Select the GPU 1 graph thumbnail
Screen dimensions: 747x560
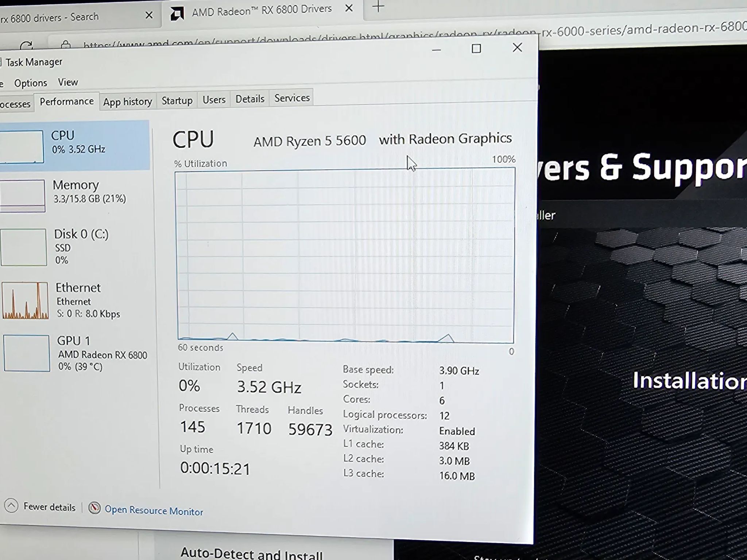tap(27, 353)
